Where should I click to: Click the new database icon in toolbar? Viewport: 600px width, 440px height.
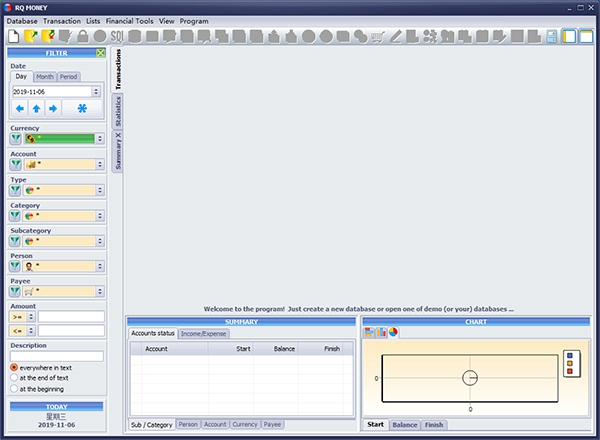click(x=14, y=37)
